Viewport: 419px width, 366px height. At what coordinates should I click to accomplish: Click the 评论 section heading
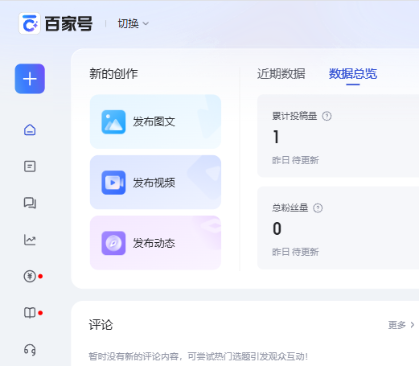click(101, 325)
